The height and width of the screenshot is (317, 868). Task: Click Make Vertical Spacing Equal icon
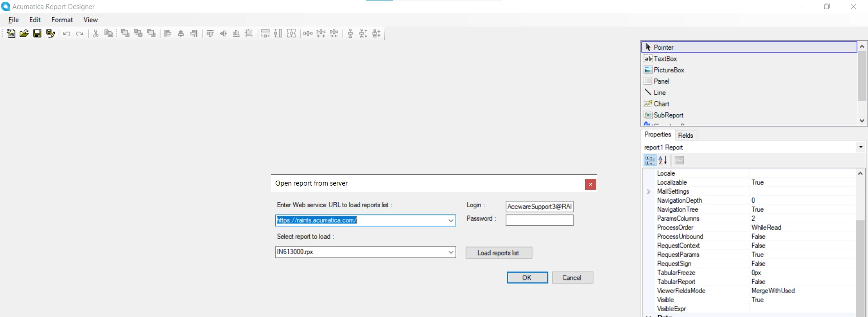[x=350, y=33]
